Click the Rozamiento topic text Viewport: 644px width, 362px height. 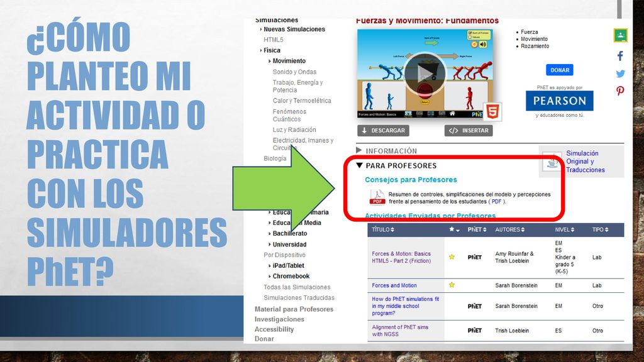[535, 46]
